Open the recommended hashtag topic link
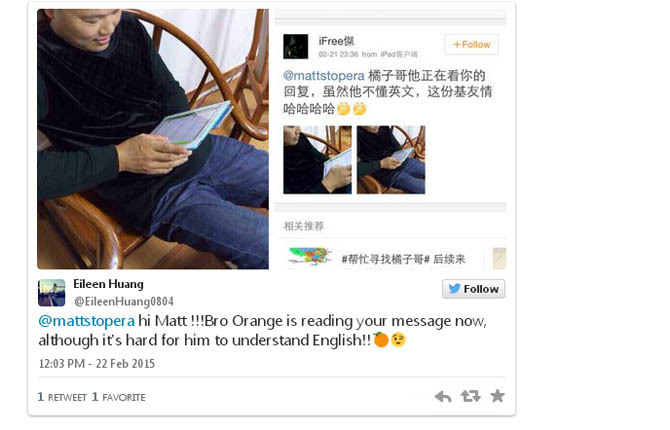670x430 pixels. pos(403,259)
